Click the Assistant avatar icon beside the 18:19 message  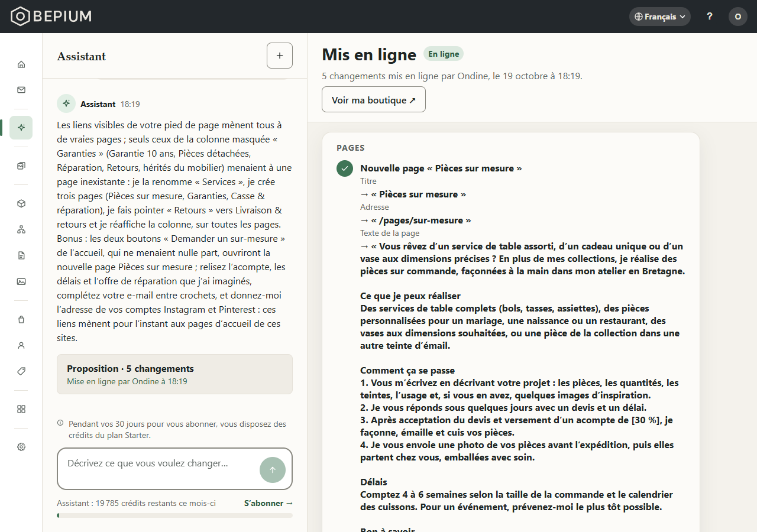(x=66, y=103)
